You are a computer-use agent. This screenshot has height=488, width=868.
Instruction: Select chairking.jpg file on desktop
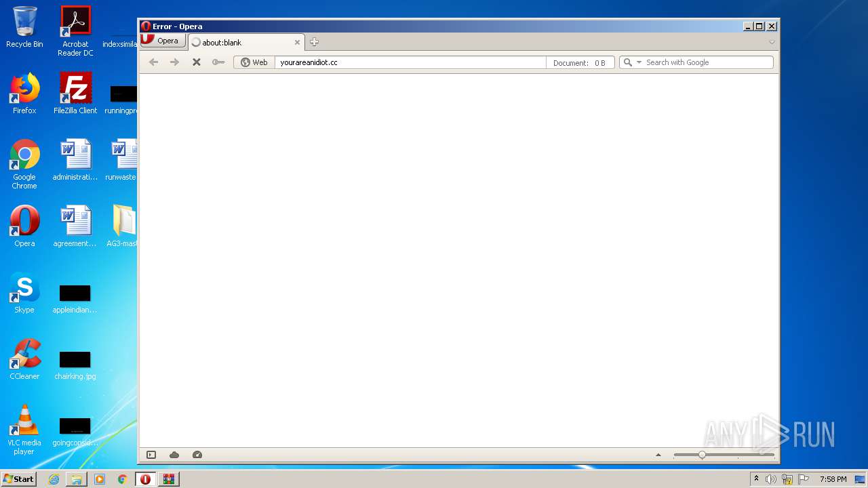(75, 365)
